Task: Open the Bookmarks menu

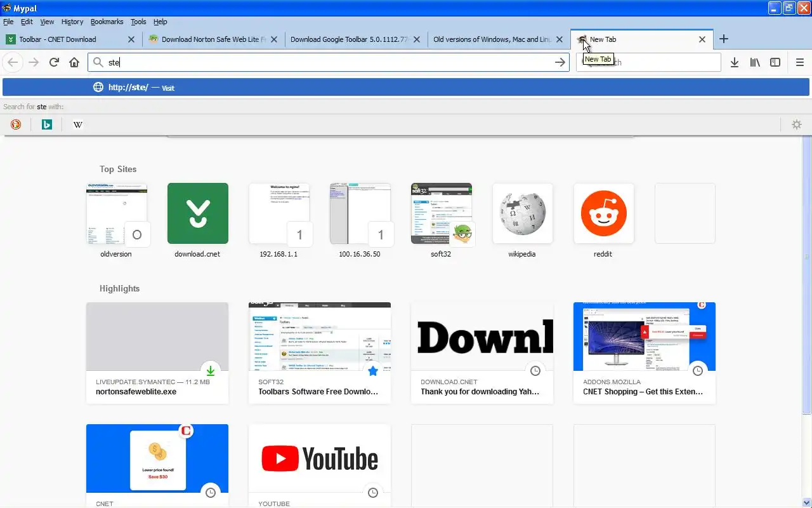Action: click(107, 22)
